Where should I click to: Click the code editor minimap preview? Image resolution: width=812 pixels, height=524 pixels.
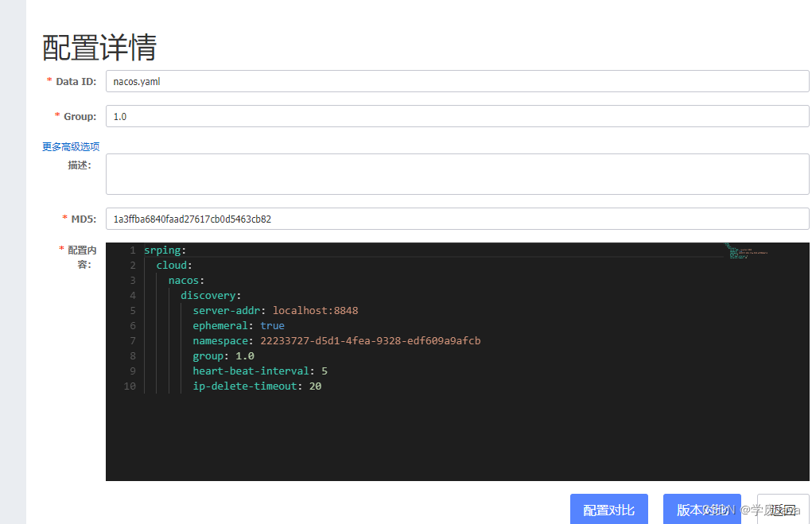click(x=746, y=251)
